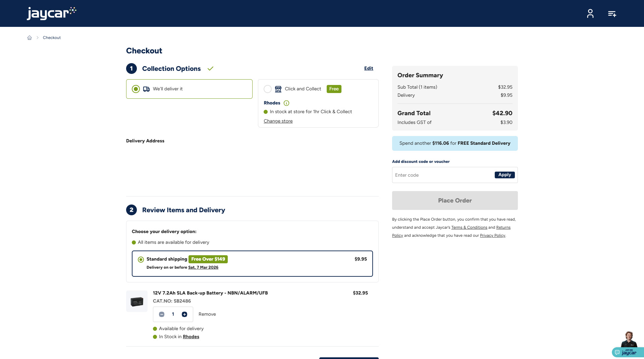644x359 pixels.
Task: Click the Checkout breadcrumb text
Action: pyautogui.click(x=52, y=38)
